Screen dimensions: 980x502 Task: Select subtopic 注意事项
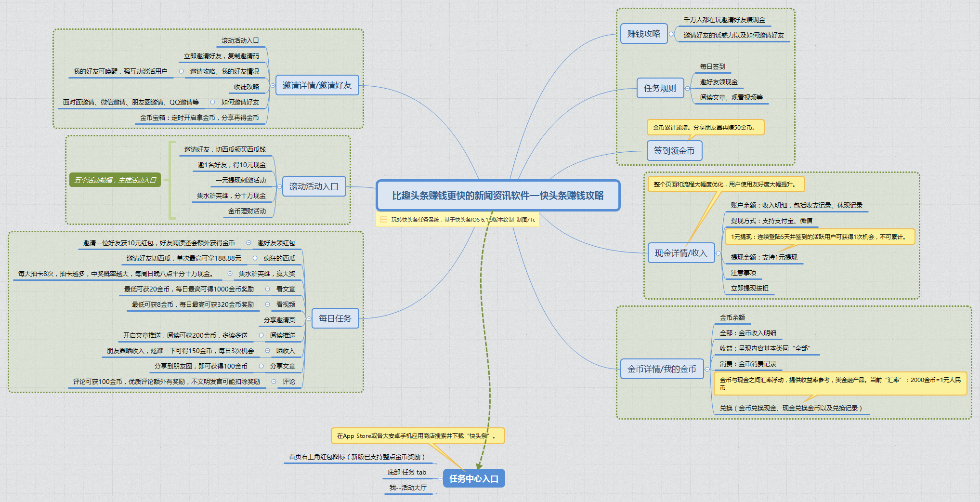tap(743, 273)
